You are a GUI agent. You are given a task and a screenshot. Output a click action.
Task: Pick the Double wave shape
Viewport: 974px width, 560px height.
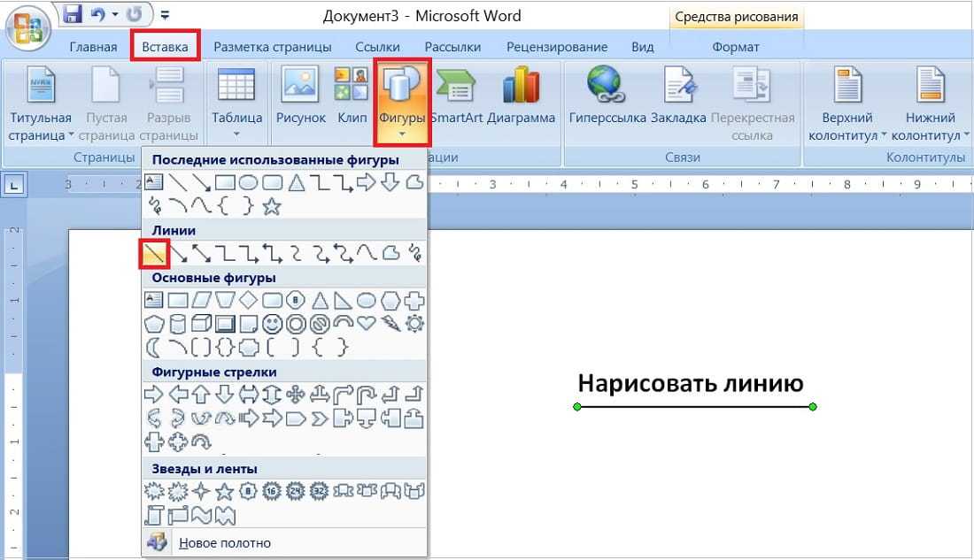(x=225, y=515)
